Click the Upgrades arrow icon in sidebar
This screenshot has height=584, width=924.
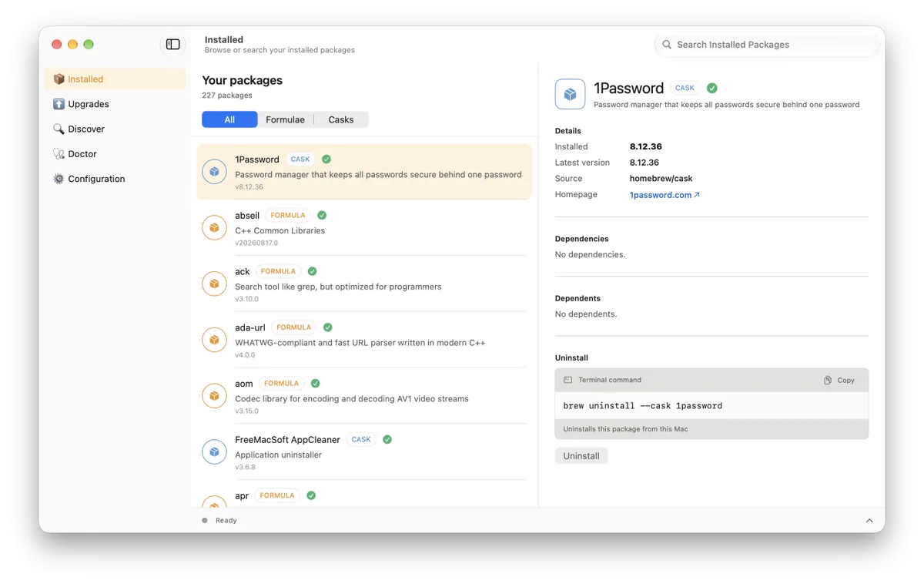[59, 104]
